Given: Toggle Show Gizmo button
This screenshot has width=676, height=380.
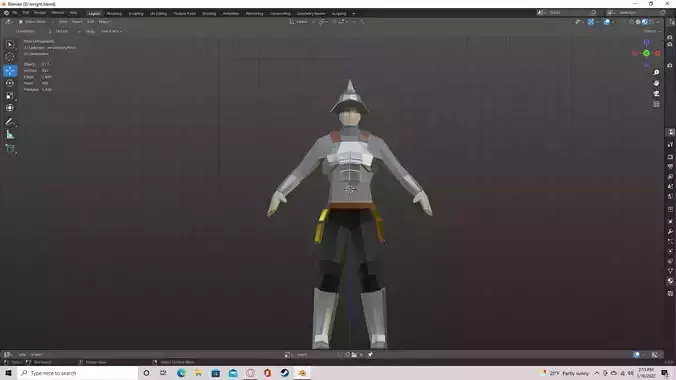Looking at the screenshot, I should click(x=591, y=22).
